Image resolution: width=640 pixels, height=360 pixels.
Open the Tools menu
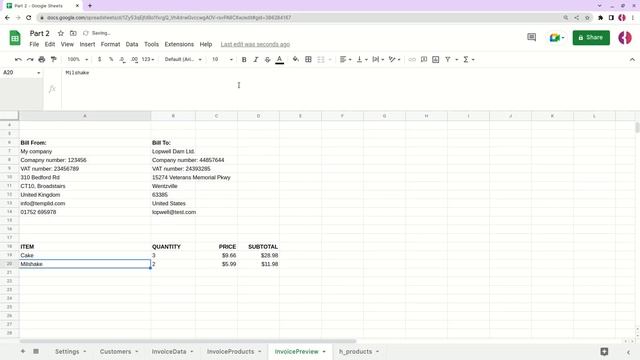[151, 44]
